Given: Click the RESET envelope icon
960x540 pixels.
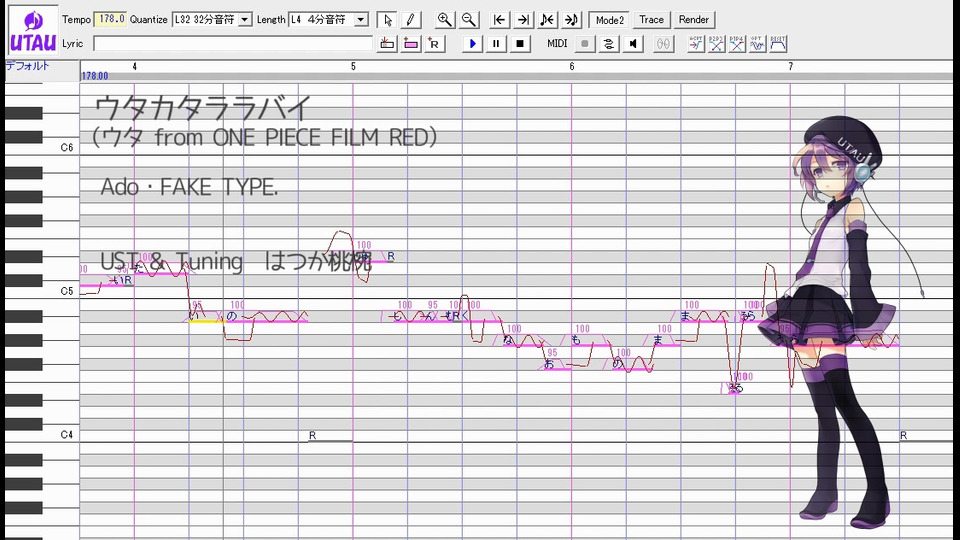Looking at the screenshot, I should tap(778, 43).
